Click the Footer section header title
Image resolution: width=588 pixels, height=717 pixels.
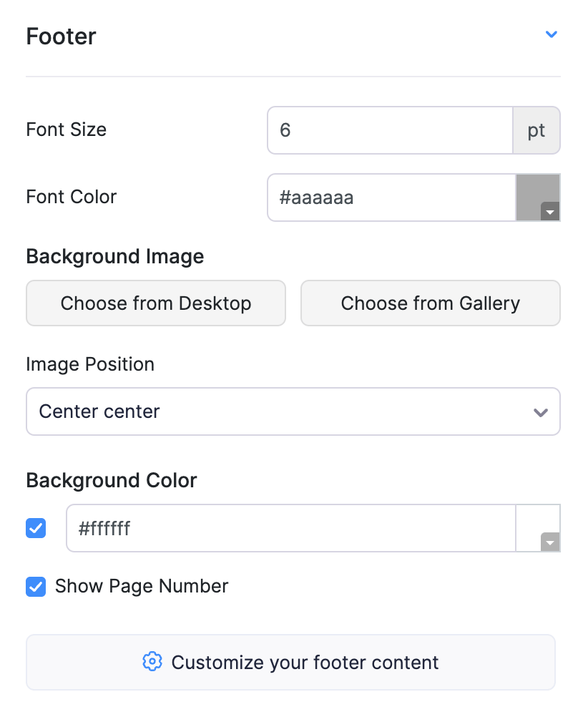tap(62, 36)
